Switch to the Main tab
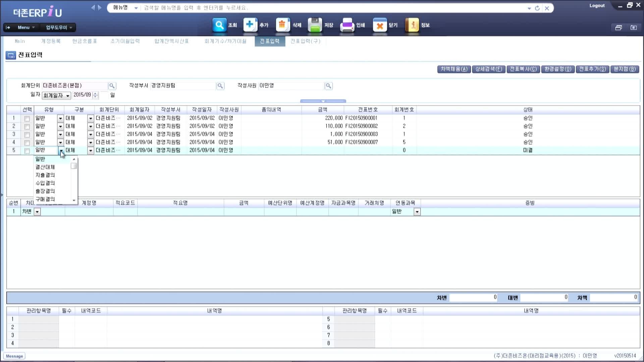 pos(20,41)
